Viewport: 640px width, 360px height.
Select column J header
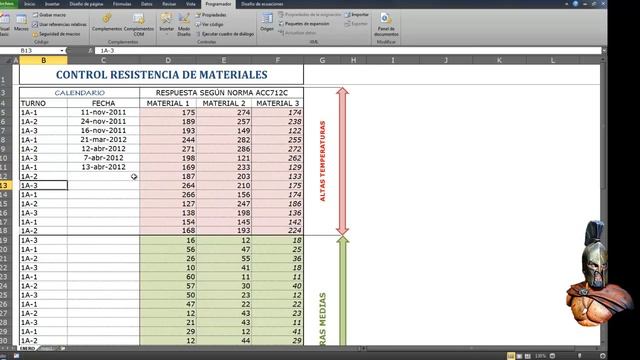point(446,60)
